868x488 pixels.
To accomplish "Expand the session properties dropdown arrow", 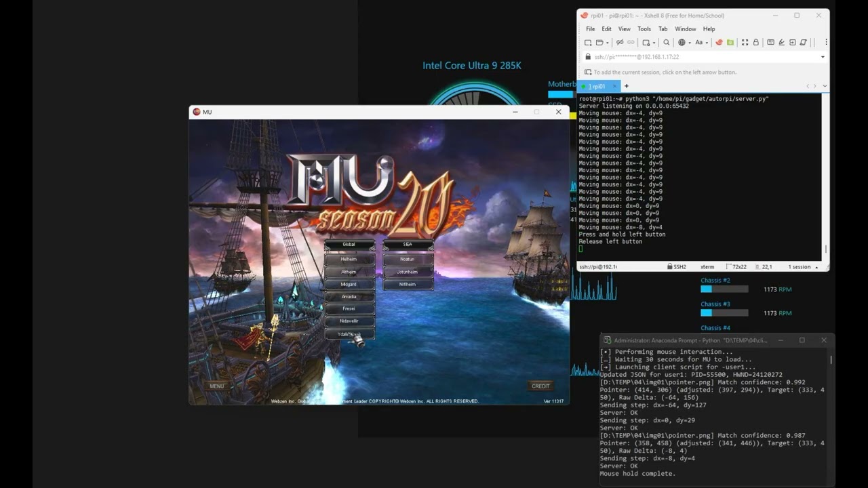I will [x=654, y=43].
